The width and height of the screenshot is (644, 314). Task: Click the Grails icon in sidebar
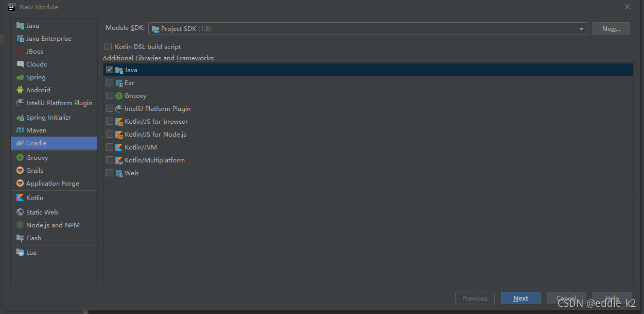click(20, 171)
